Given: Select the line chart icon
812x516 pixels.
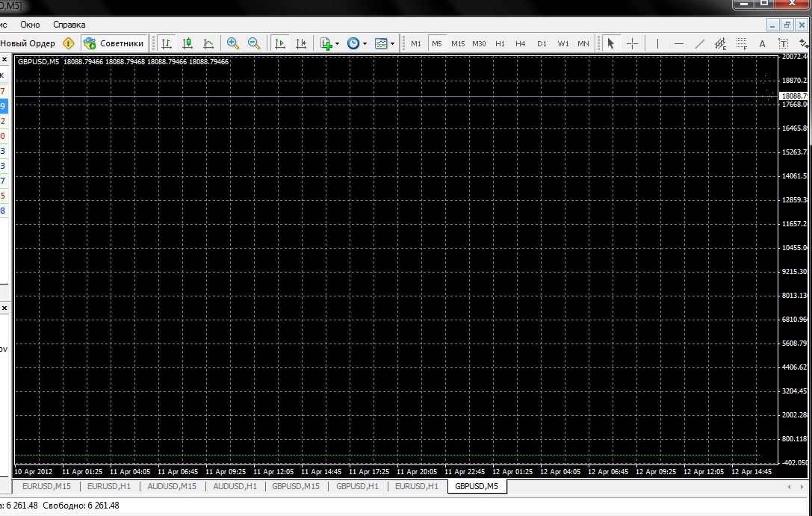Looking at the screenshot, I should [208, 43].
